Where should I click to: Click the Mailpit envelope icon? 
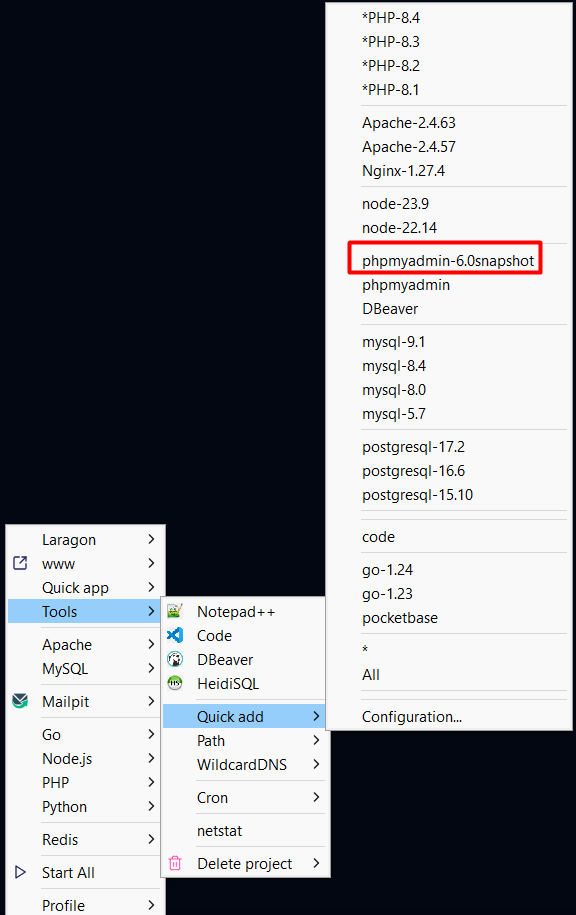(20, 701)
